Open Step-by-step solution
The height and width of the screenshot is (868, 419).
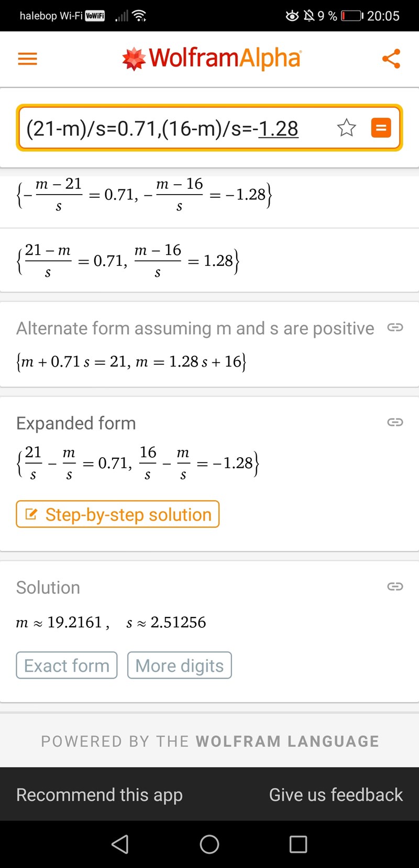(118, 514)
